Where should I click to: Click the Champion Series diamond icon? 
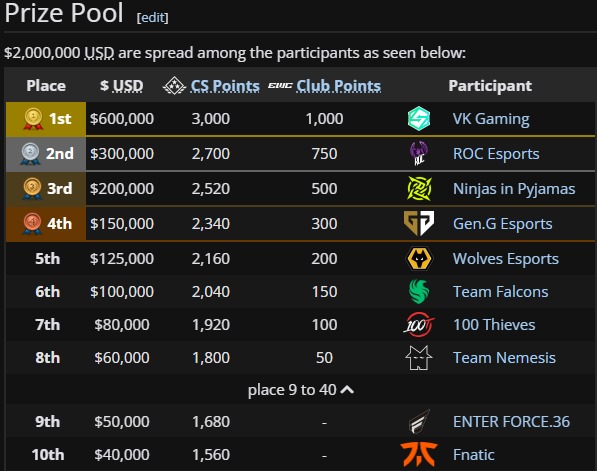pos(174,86)
